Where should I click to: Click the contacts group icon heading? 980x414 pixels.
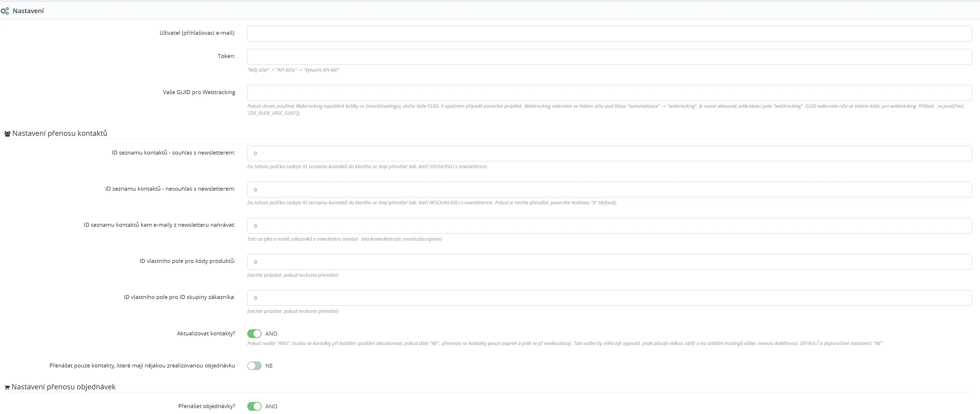point(7,134)
